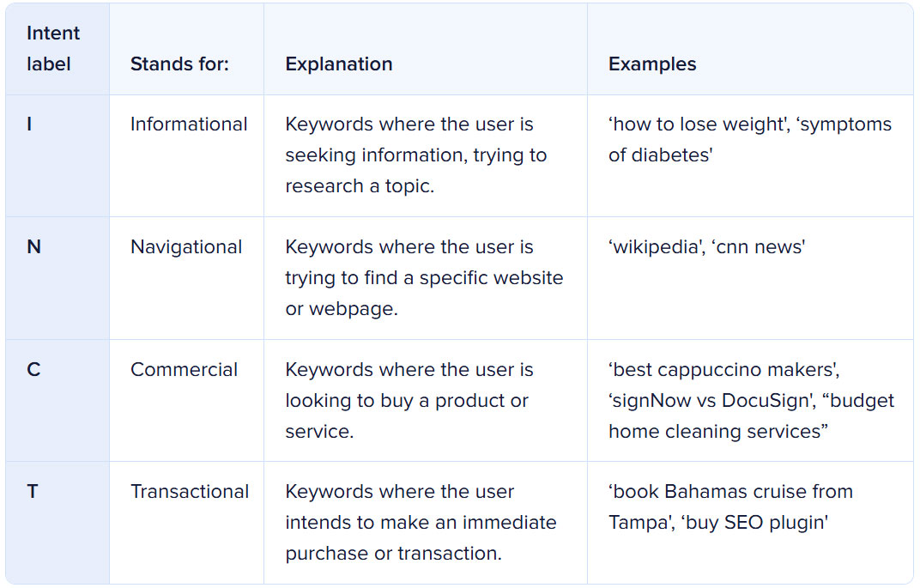Click the 'Intent label' column header
The image size is (920, 588).
pos(57,49)
